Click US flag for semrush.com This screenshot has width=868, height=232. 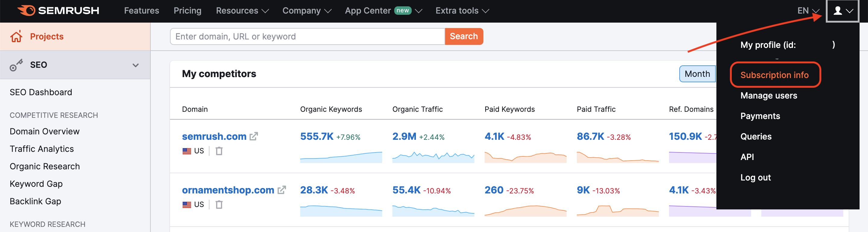(187, 151)
